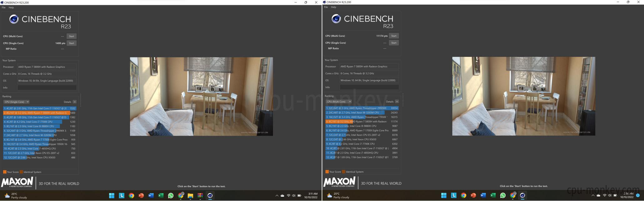Open notification badge in right taskbar
This screenshot has width=644, height=201.
tap(638, 195)
